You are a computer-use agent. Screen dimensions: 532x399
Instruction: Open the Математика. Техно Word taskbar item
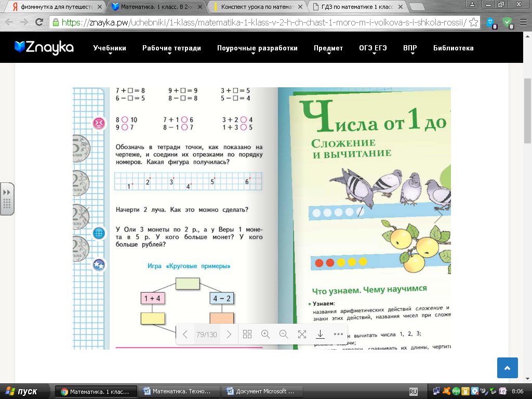[x=179, y=392]
